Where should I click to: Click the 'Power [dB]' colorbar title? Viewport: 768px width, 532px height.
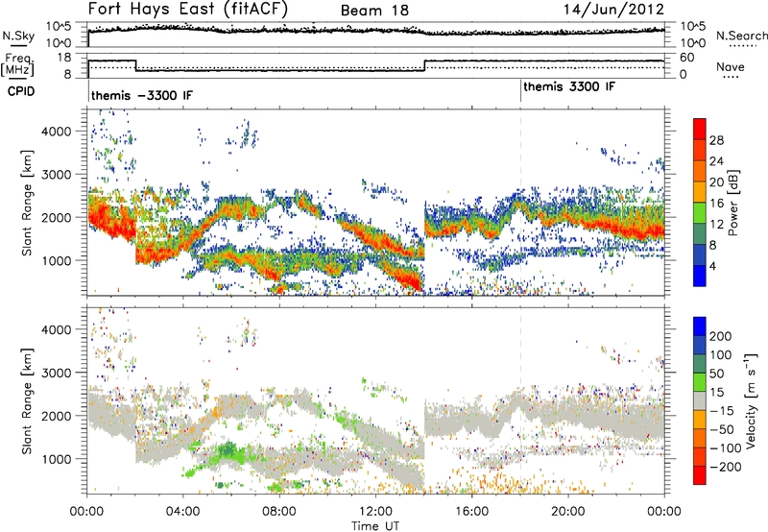(x=733, y=203)
